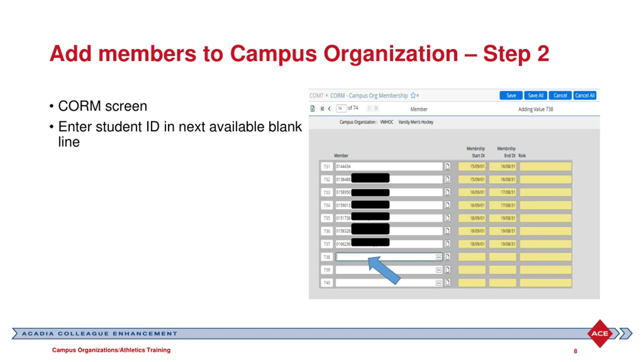
Task: Click end date 17/08/31 in row 734
Action: (503, 205)
